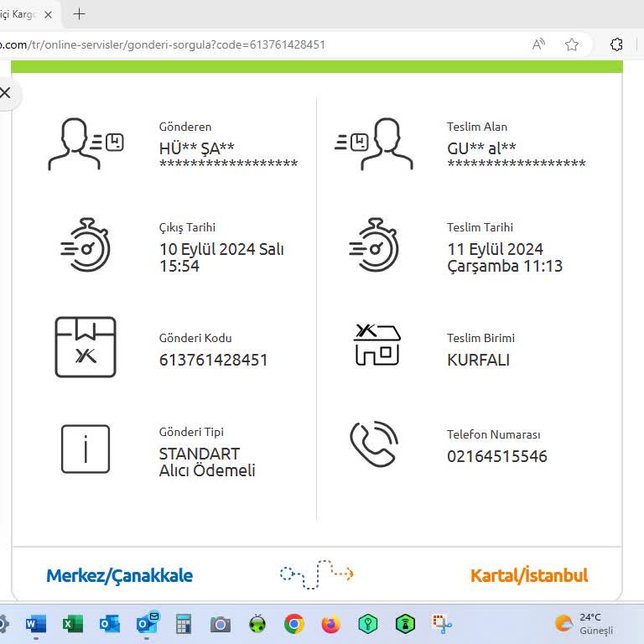Launch Google Chrome from the taskbar
This screenshot has height=644, width=644.
coord(293,624)
